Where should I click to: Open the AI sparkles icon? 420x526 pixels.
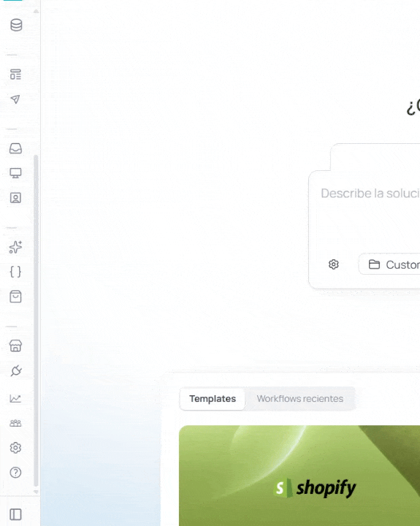[15, 247]
